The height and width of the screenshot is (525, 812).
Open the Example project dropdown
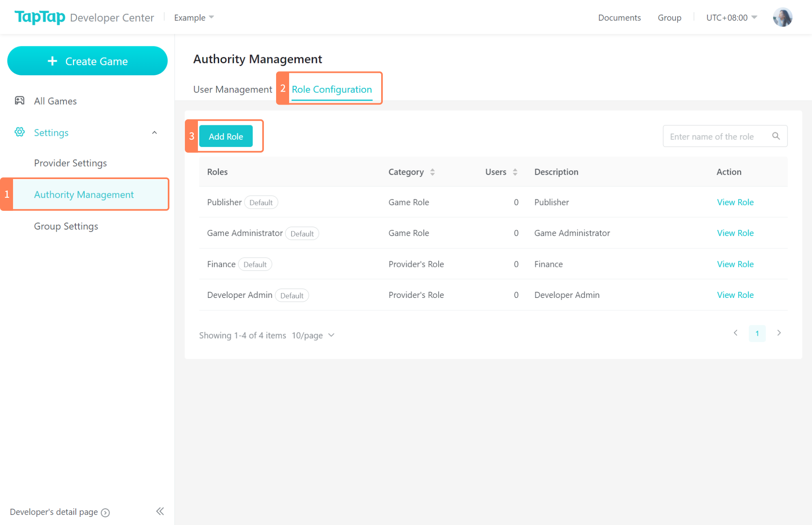point(194,17)
